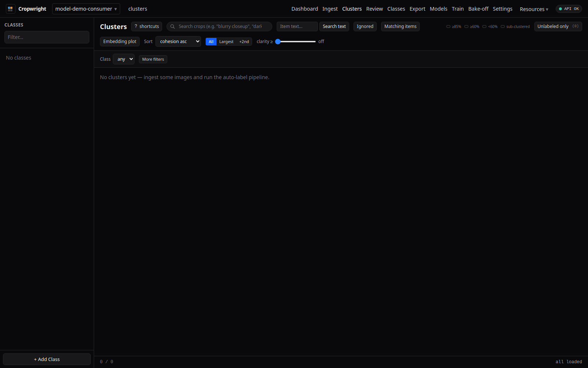
Task: Open the Settings page
Action: [502, 9]
